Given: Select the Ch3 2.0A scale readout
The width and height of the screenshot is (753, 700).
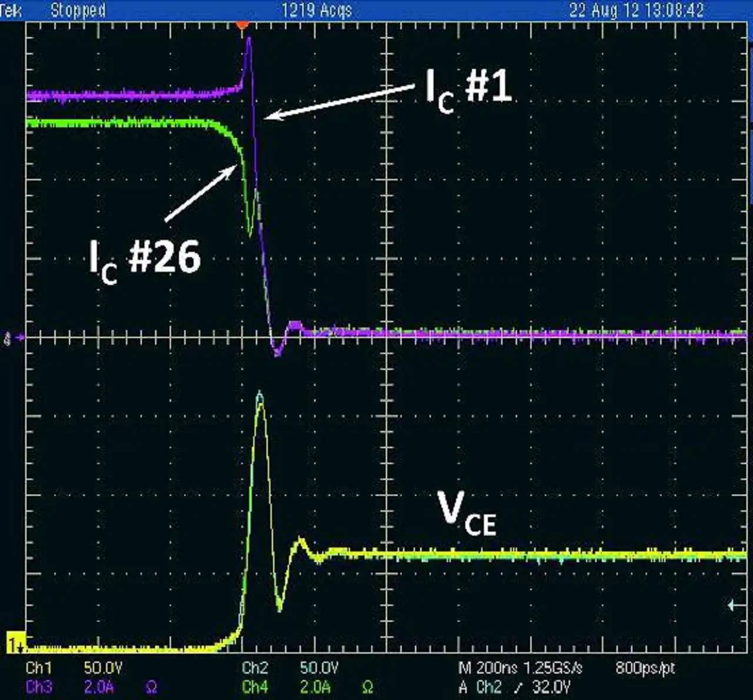Looking at the screenshot, I should (x=99, y=687).
